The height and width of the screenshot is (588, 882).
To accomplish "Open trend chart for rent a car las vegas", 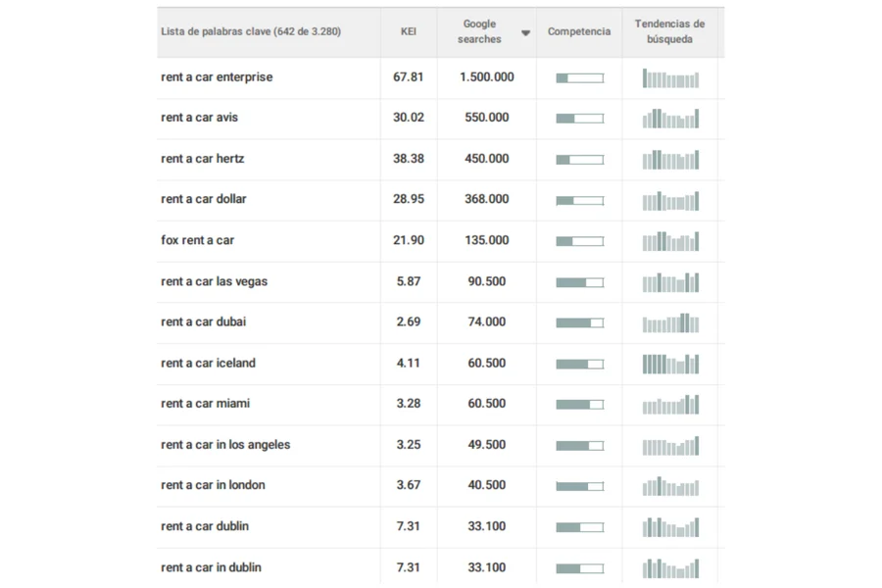I will point(670,282).
